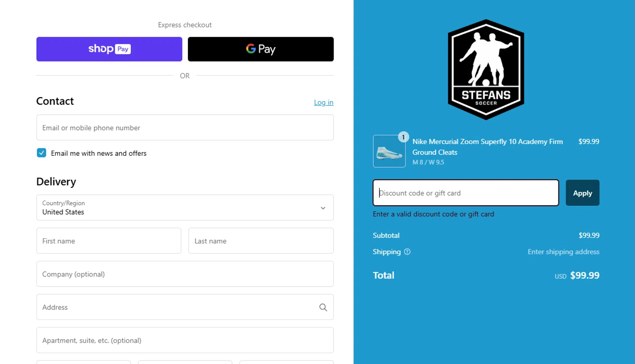Open the Log in link
The image size is (635, 364).
(323, 102)
